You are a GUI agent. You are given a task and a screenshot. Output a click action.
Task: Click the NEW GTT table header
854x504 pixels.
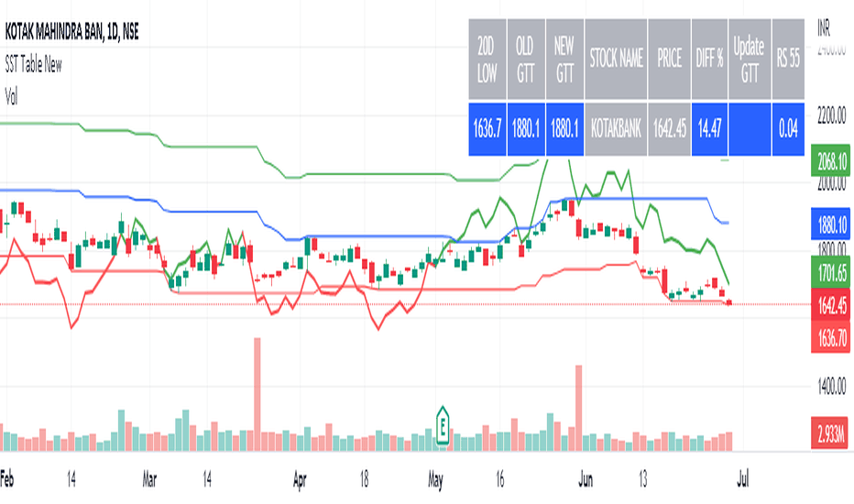coord(564,59)
